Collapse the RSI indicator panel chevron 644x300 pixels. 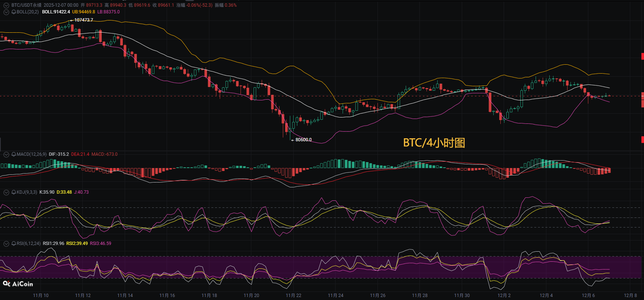tap(6, 243)
